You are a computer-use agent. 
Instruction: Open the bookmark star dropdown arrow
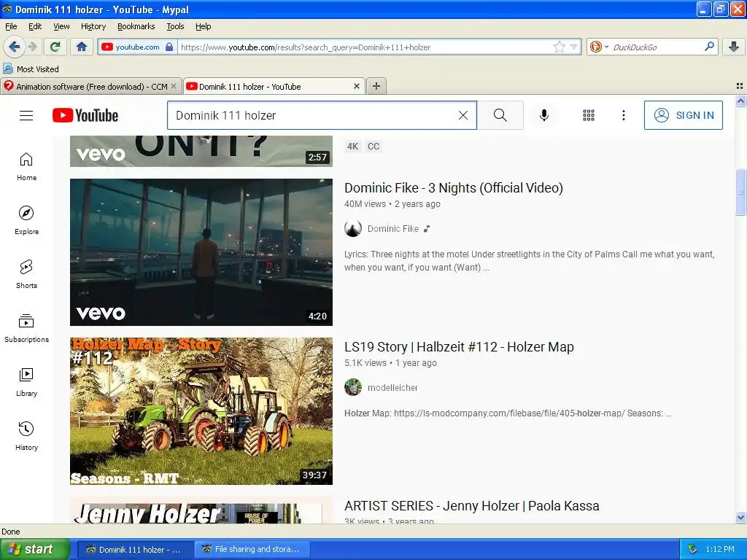pos(573,47)
